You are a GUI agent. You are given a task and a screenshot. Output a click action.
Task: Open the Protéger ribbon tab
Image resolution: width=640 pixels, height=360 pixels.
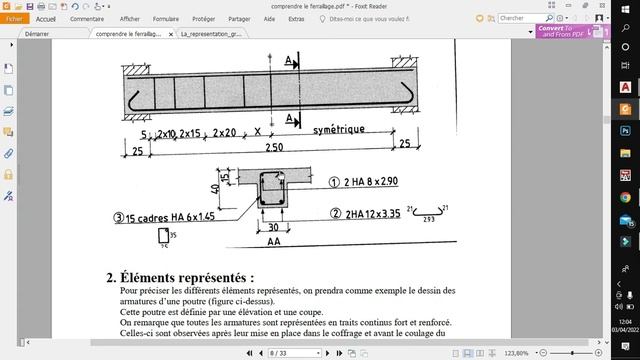point(204,19)
